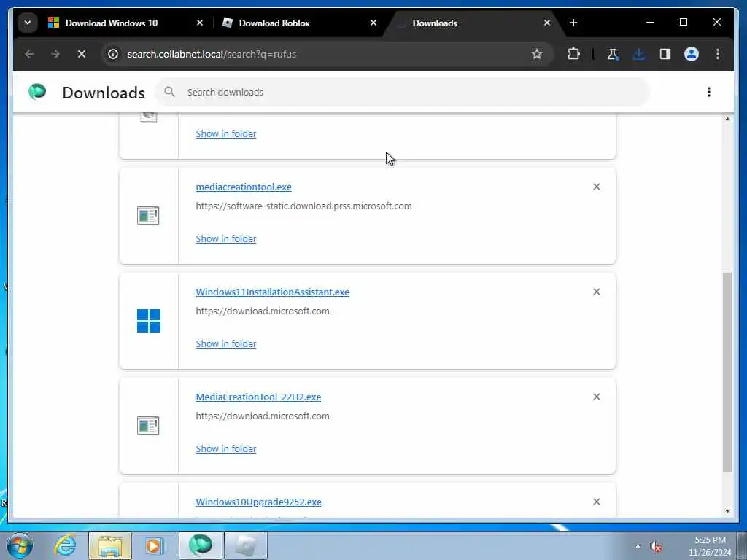The height and width of the screenshot is (560, 747).
Task: Click the browser logo beside Downloads title
Action: [x=37, y=91]
